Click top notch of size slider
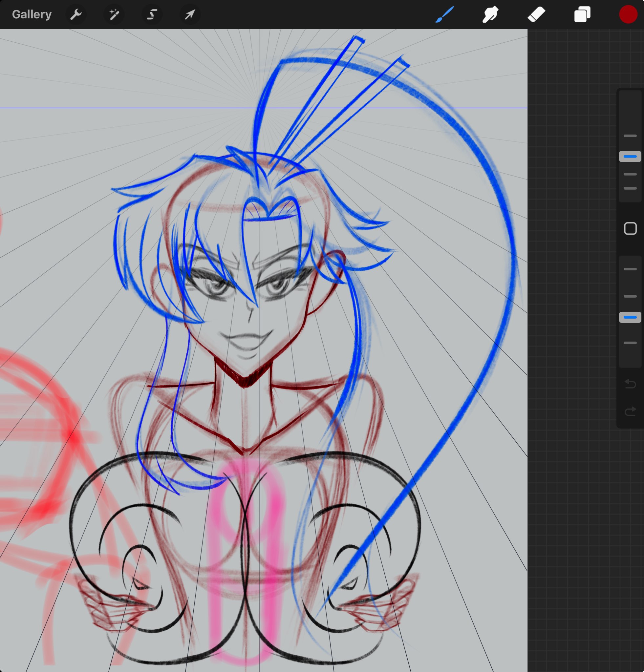The height and width of the screenshot is (672, 644). click(x=630, y=136)
